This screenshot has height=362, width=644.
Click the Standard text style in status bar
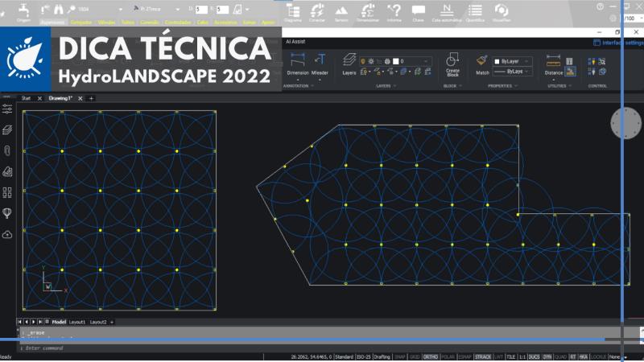[x=345, y=357]
